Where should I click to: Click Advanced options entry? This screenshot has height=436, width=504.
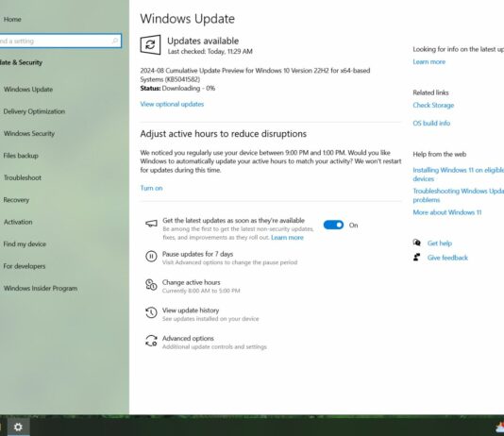[x=188, y=339]
